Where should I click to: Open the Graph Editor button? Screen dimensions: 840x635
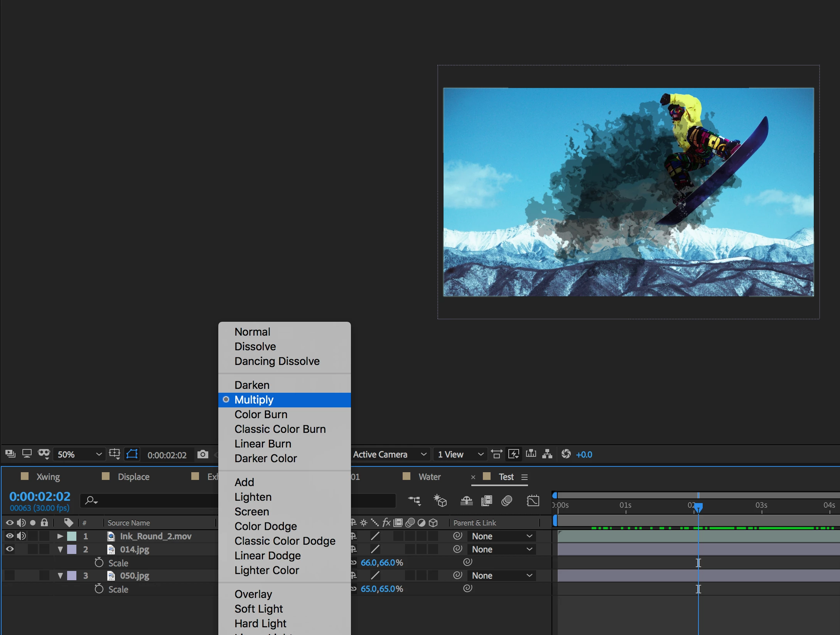[533, 501]
